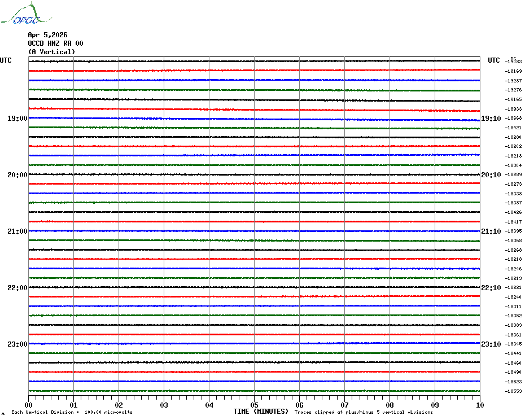The image size is (525, 420).
Task: Select the 10 minute axis label
Action: click(x=479, y=405)
